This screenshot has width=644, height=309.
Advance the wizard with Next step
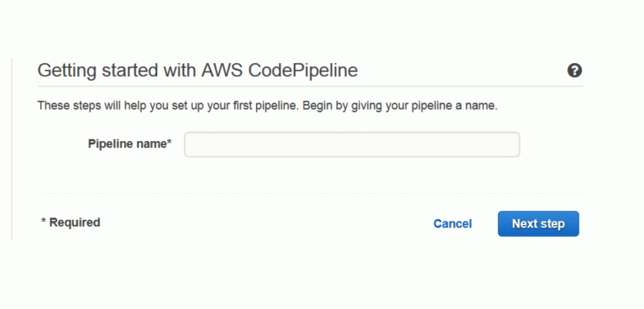pyautogui.click(x=538, y=223)
